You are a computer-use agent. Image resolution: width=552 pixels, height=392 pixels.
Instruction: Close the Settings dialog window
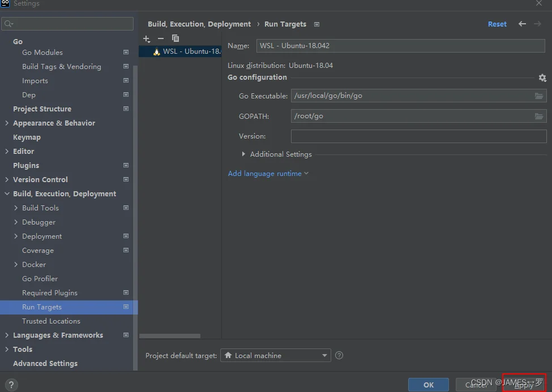[539, 3]
